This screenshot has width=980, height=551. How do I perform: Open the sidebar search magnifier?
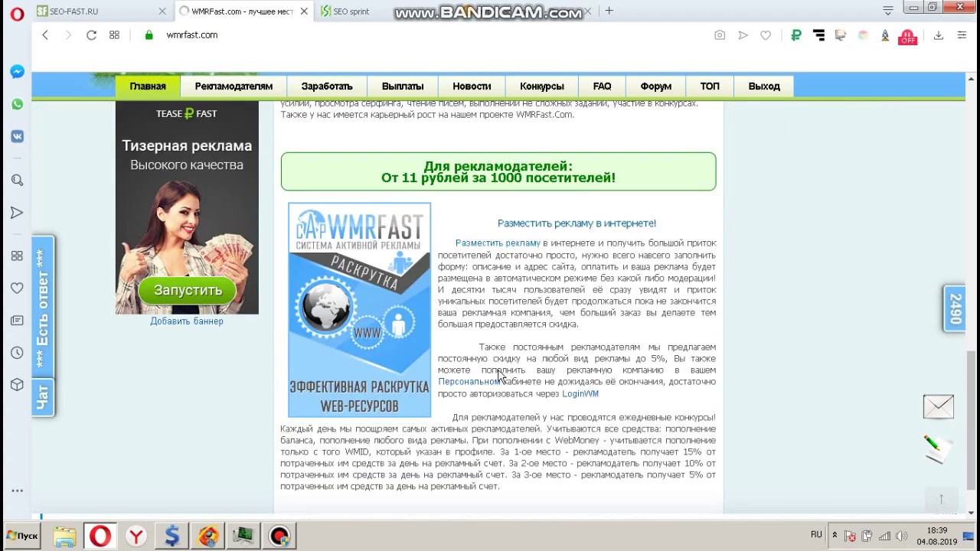pyautogui.click(x=17, y=181)
